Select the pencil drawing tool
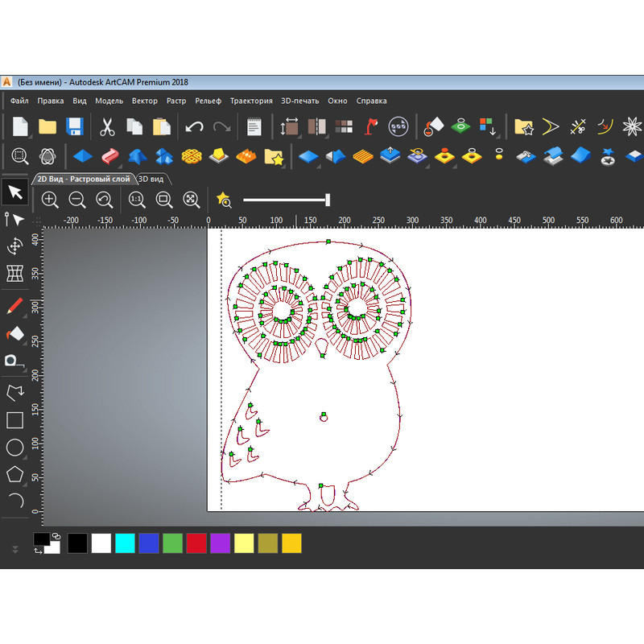644x644 pixels. [14, 304]
